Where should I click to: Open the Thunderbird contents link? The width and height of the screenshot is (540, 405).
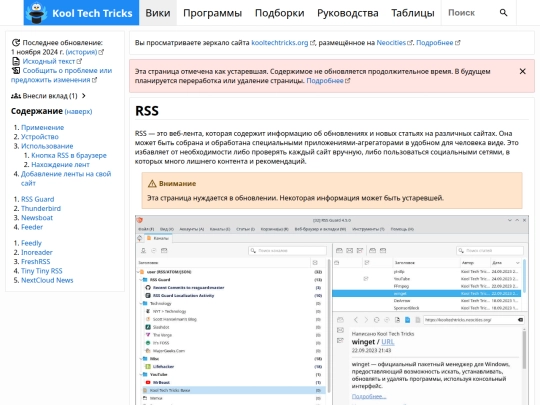pyautogui.click(x=41, y=208)
